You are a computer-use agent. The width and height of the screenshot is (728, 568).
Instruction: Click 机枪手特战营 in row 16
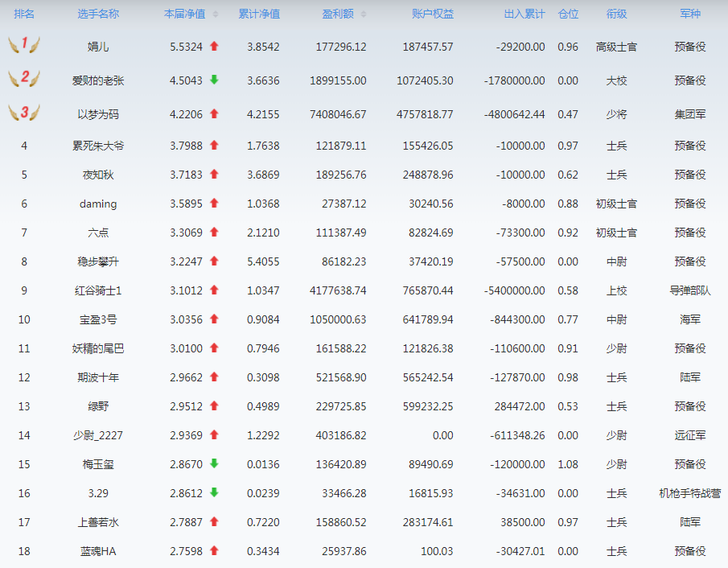(x=690, y=493)
